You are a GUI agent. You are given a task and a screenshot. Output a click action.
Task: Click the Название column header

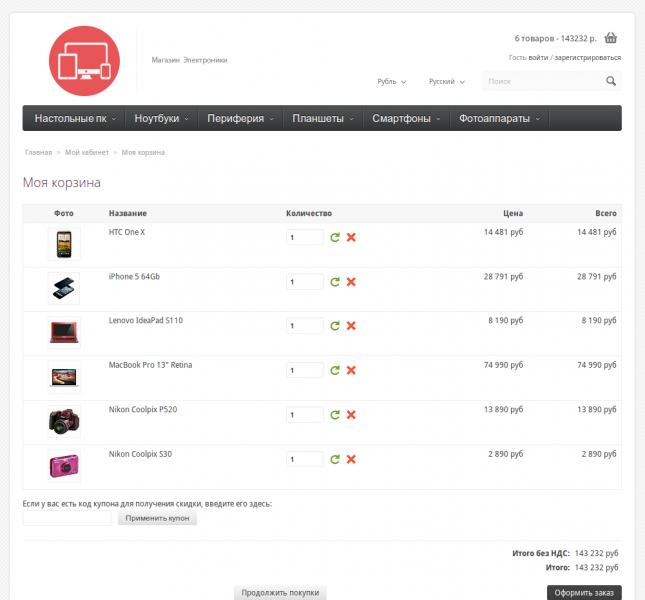128,213
